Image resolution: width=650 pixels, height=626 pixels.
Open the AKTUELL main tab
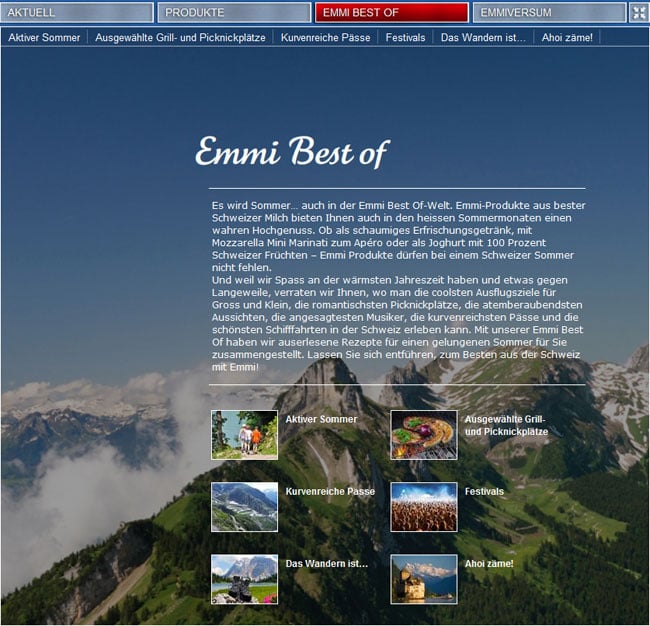click(77, 12)
